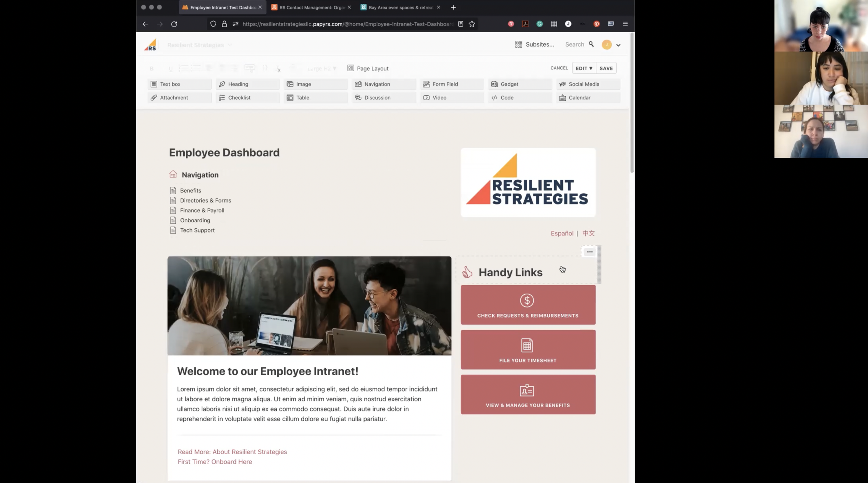This screenshot has width=868, height=483.
Task: Add a Heading element
Action: [x=247, y=84]
